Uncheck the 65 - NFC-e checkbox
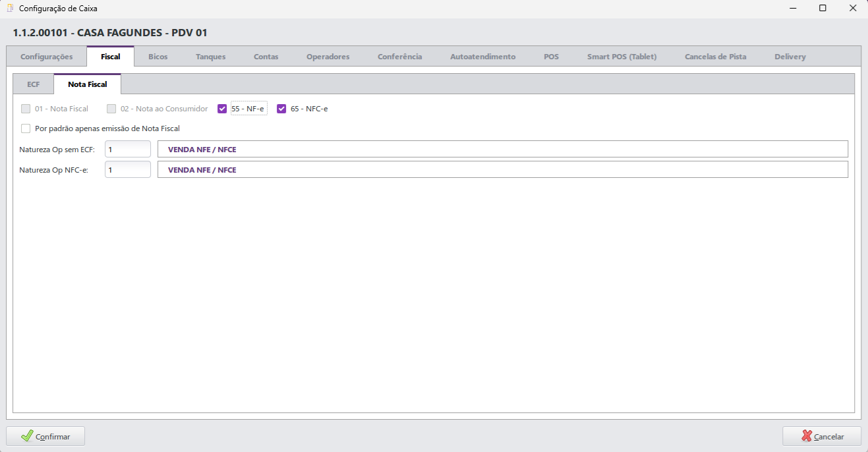The width and height of the screenshot is (868, 452). [x=281, y=109]
